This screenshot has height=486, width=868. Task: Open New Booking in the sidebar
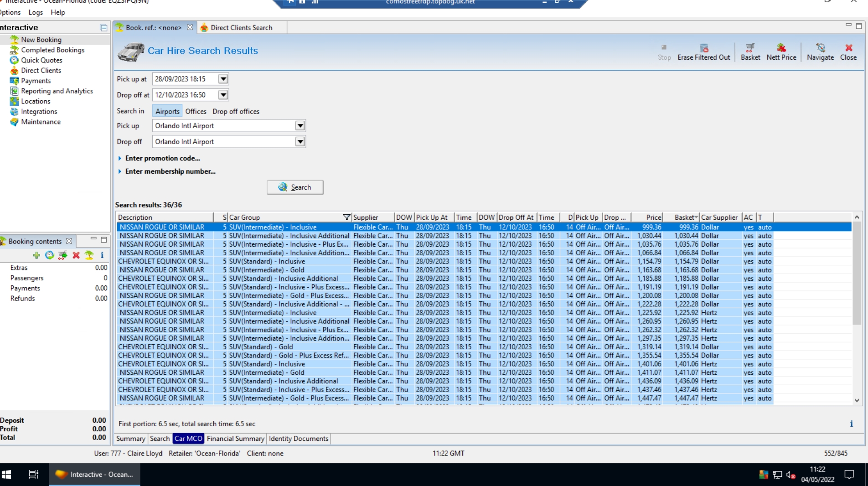(41, 40)
